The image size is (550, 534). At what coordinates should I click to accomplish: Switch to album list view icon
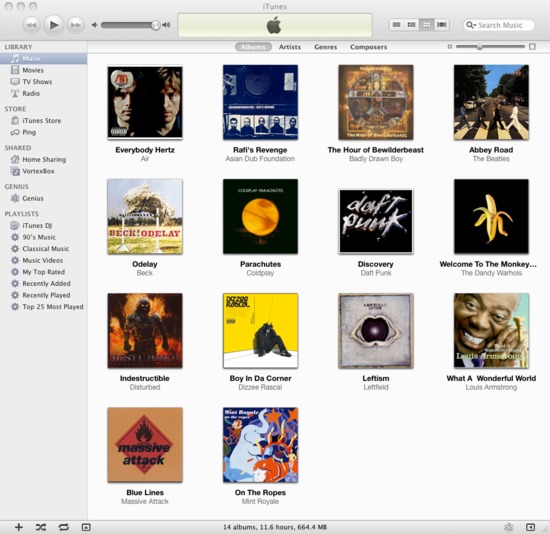click(x=411, y=25)
